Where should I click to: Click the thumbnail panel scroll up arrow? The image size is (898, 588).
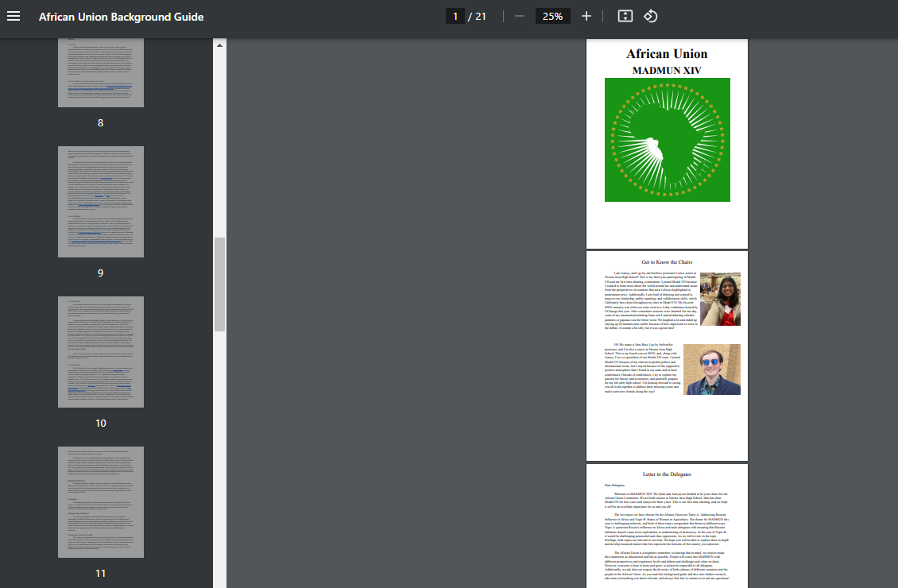219,45
